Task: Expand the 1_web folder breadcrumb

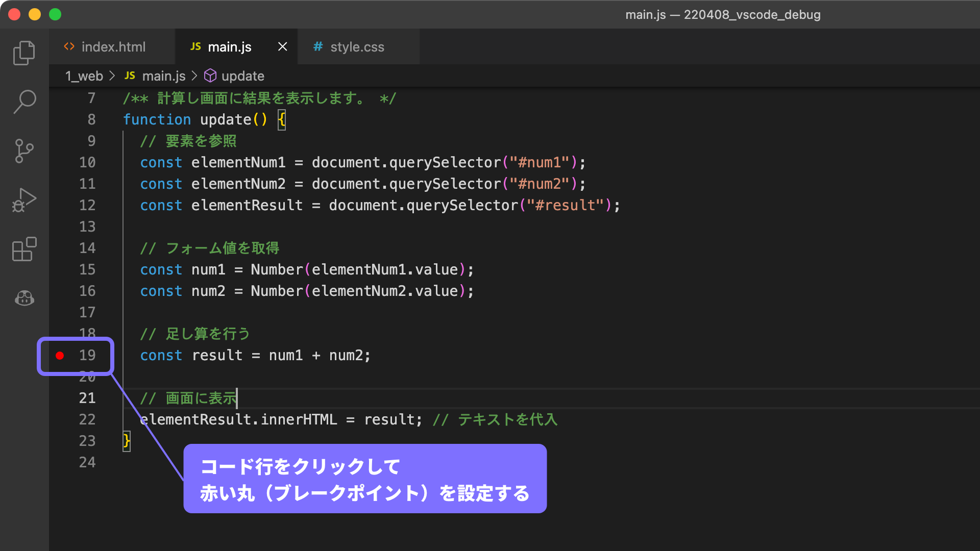Action: click(x=84, y=76)
